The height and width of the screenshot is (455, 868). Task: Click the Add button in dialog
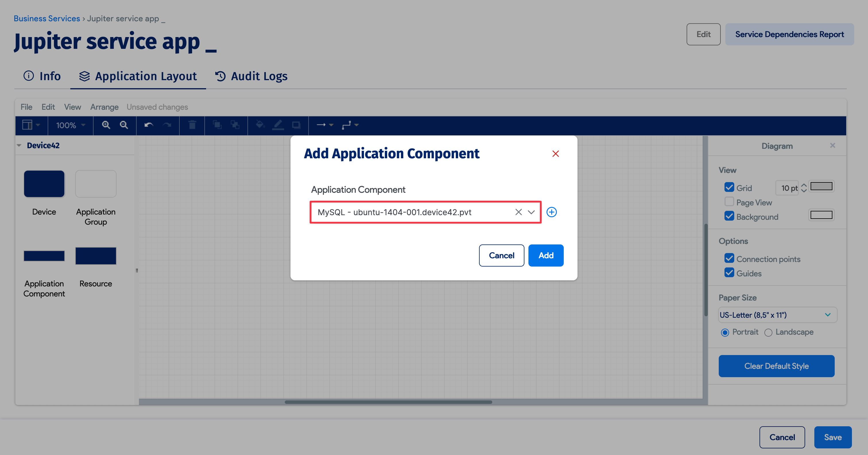[546, 255]
